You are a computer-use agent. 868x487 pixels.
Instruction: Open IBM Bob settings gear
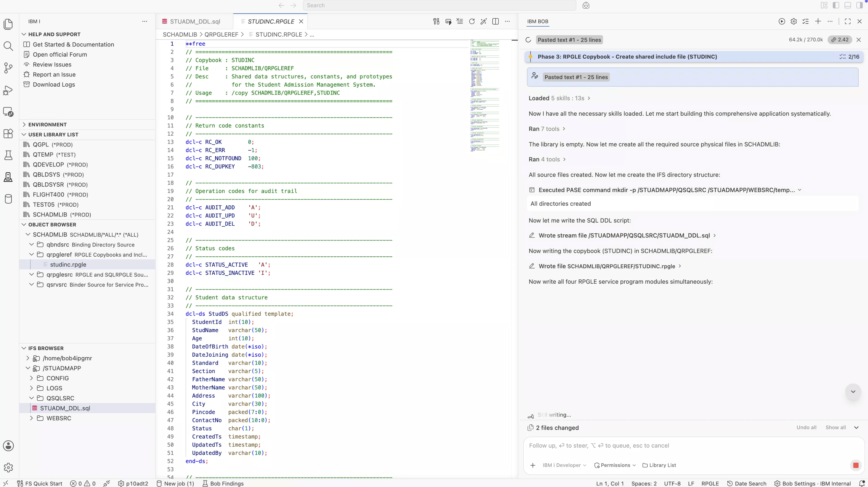(794, 21)
